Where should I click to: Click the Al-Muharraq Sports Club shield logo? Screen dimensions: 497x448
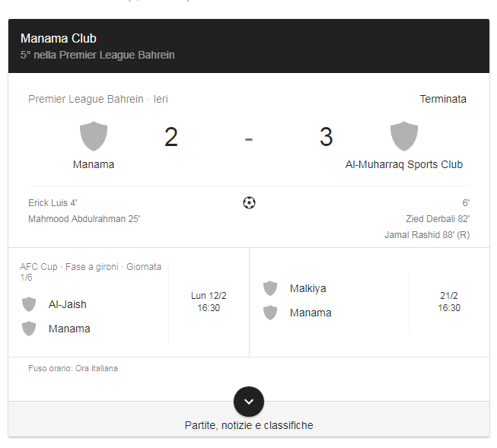[x=404, y=136]
